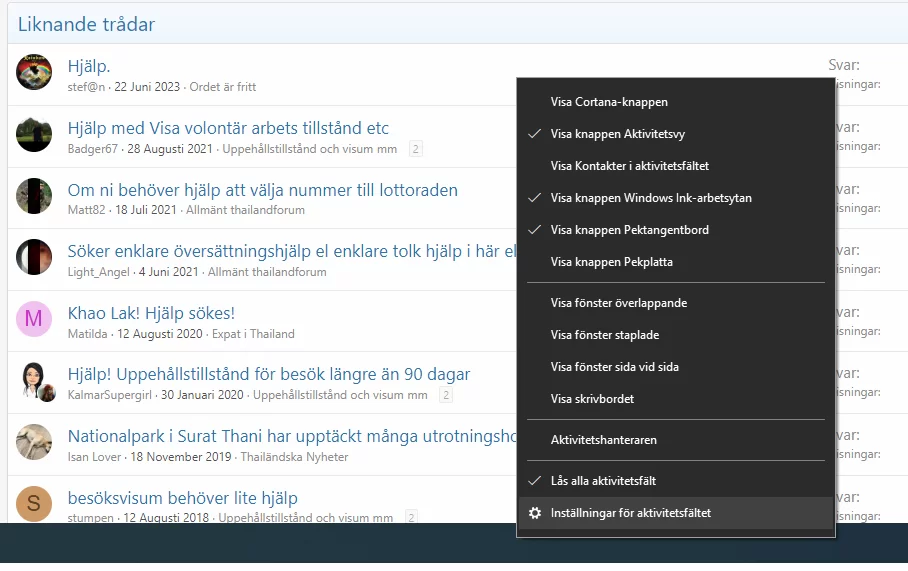Select Visa skrivbordet menu entry
Screen dimensions: 908x571
click(x=592, y=399)
